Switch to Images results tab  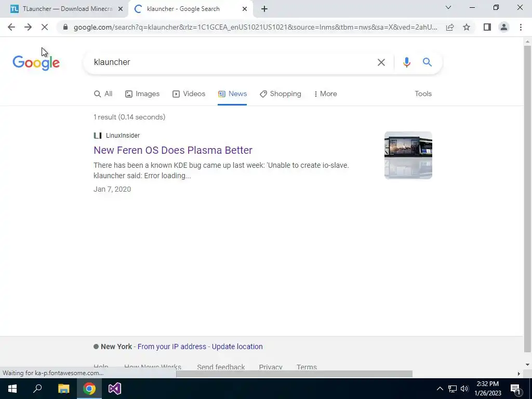(142, 94)
